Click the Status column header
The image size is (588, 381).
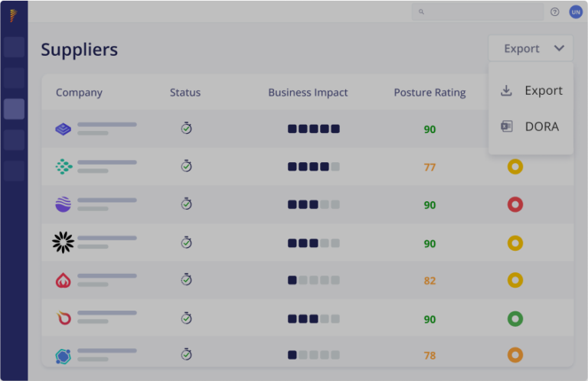[185, 93]
